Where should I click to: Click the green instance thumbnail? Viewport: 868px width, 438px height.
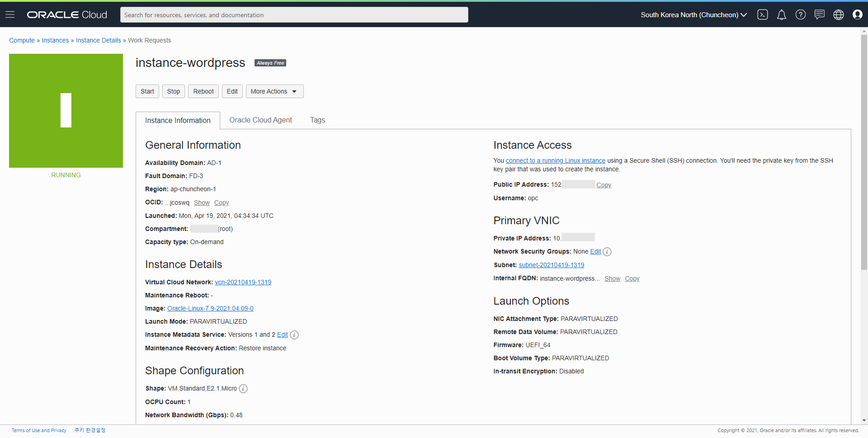66,111
